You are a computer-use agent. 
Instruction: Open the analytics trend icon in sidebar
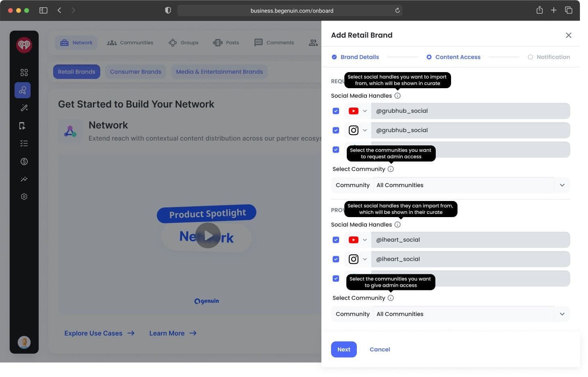pyautogui.click(x=24, y=179)
